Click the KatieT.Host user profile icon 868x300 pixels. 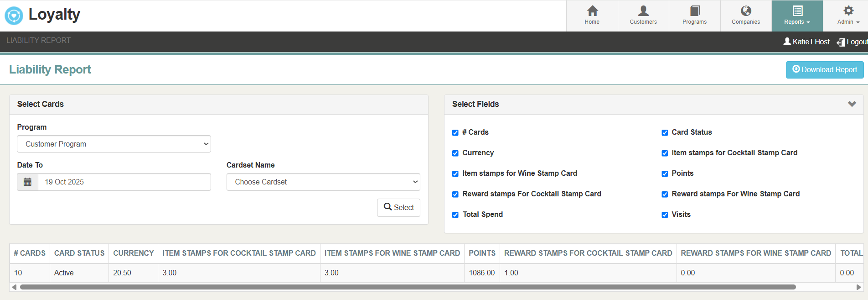click(x=787, y=42)
